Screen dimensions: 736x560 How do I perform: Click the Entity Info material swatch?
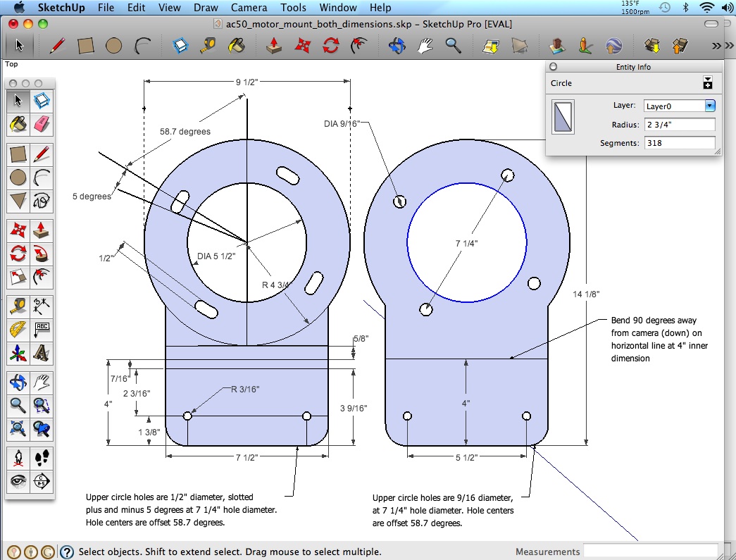tap(563, 117)
